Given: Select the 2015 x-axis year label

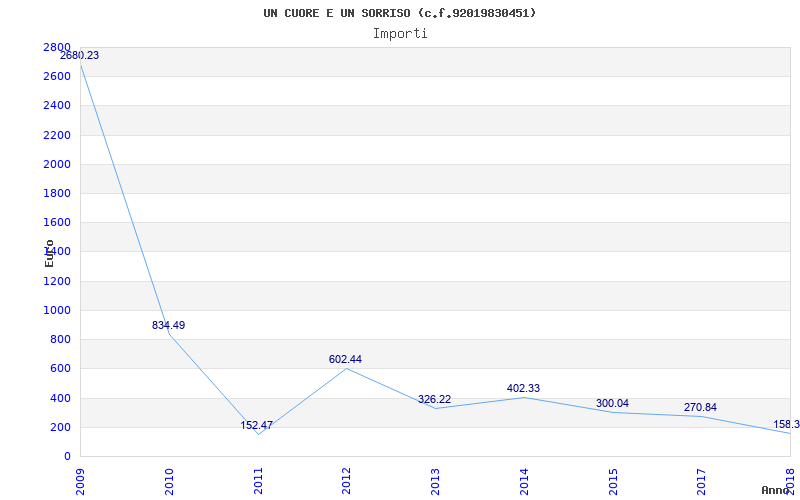Looking at the screenshot, I should click(613, 481).
